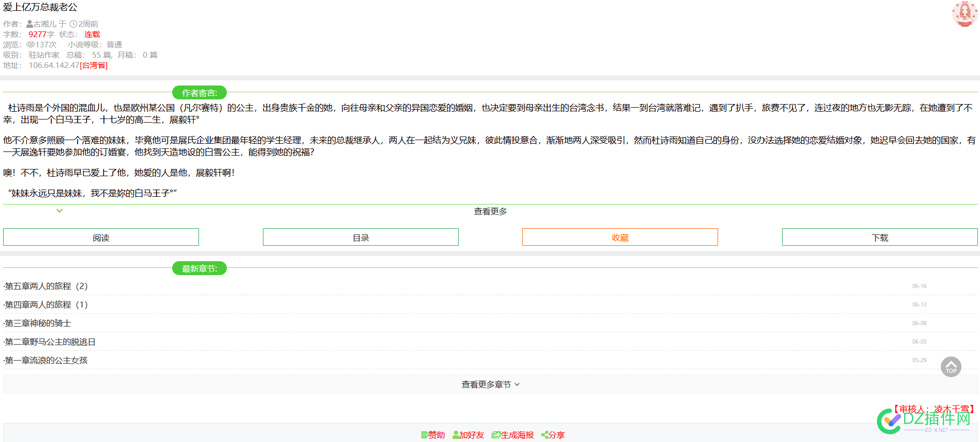Screen dimensions: 980x442
Task: Click the novel title 爱上亿万总裁老公
Action: pyautogui.click(x=40, y=7)
